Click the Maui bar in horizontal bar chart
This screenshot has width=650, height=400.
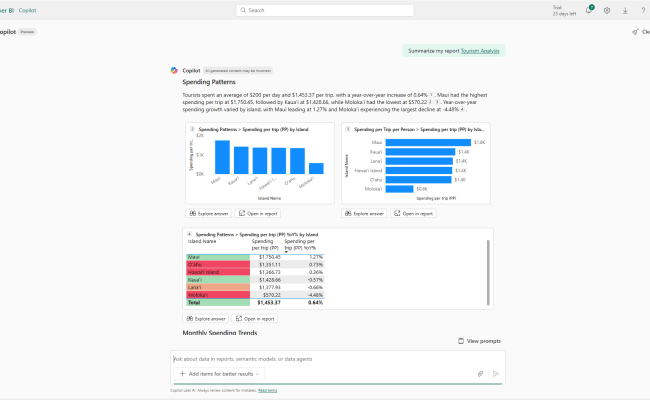[x=428, y=143]
